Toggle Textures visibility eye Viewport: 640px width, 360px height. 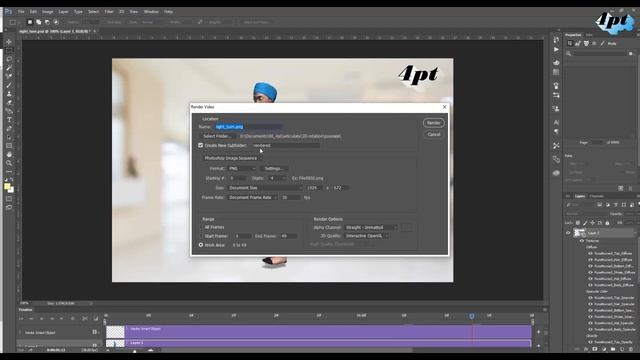(x=582, y=241)
